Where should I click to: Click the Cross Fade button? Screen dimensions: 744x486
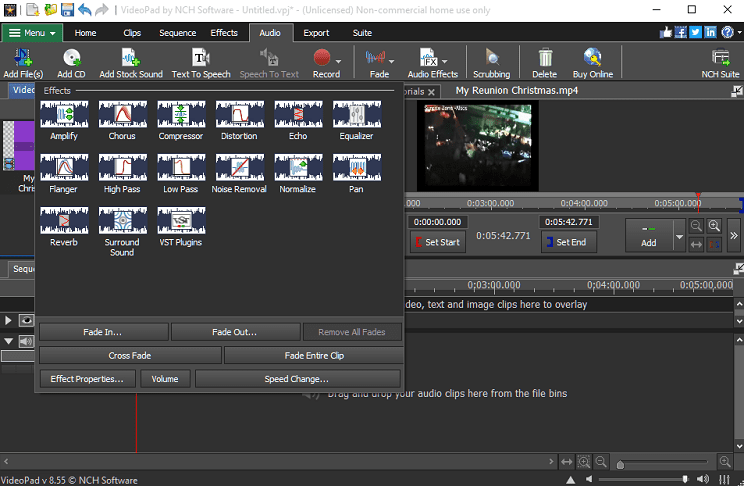130,355
